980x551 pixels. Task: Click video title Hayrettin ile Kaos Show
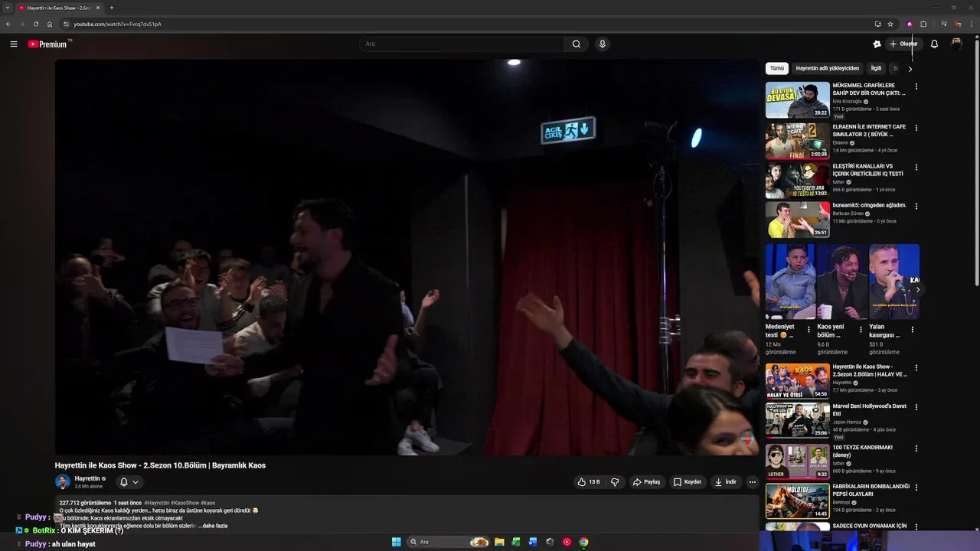coord(160,465)
